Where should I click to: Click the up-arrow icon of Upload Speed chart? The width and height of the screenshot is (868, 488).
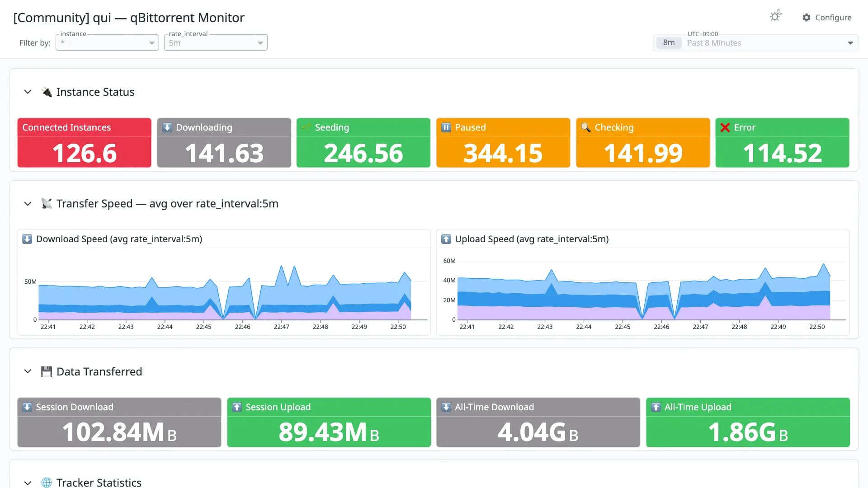click(x=446, y=239)
